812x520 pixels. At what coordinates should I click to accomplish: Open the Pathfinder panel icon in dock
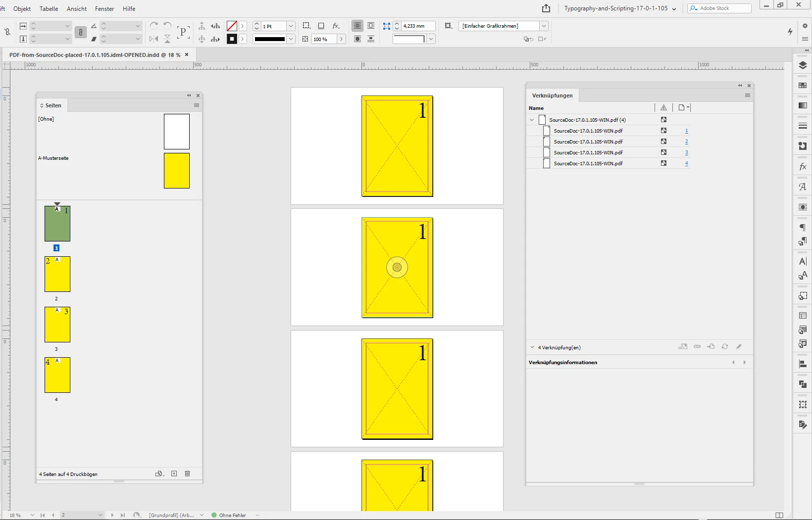tap(803, 384)
